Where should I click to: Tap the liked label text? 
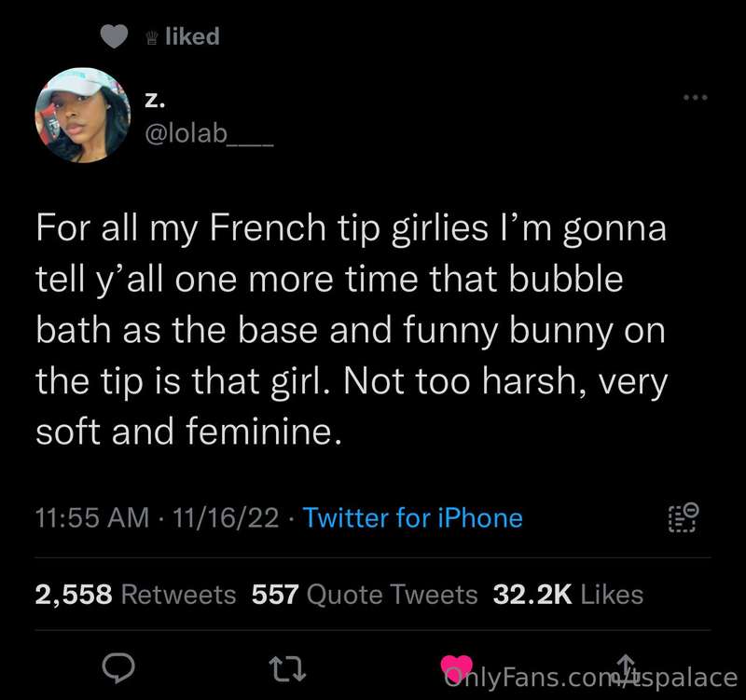(192, 36)
